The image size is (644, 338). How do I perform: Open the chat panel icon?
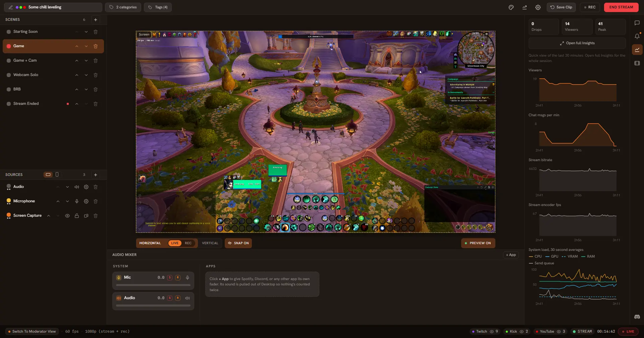click(x=637, y=23)
